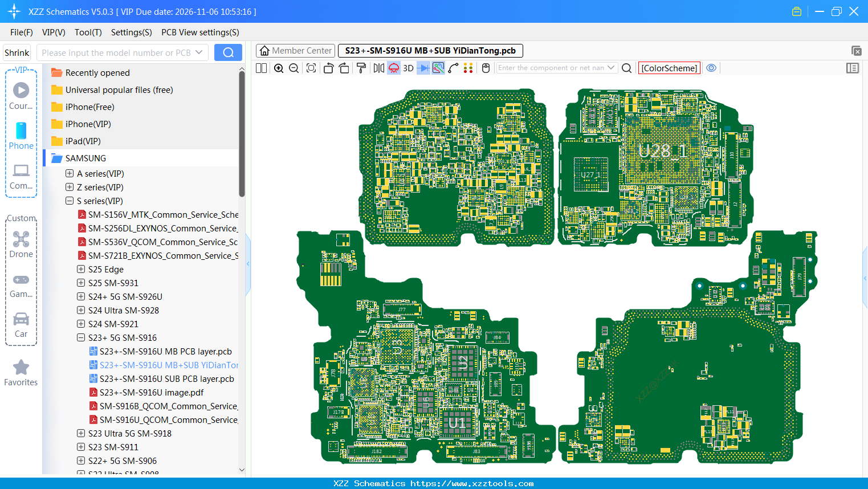Open the Member Center
Image resolution: width=868 pixels, height=489 pixels.
click(x=295, y=50)
